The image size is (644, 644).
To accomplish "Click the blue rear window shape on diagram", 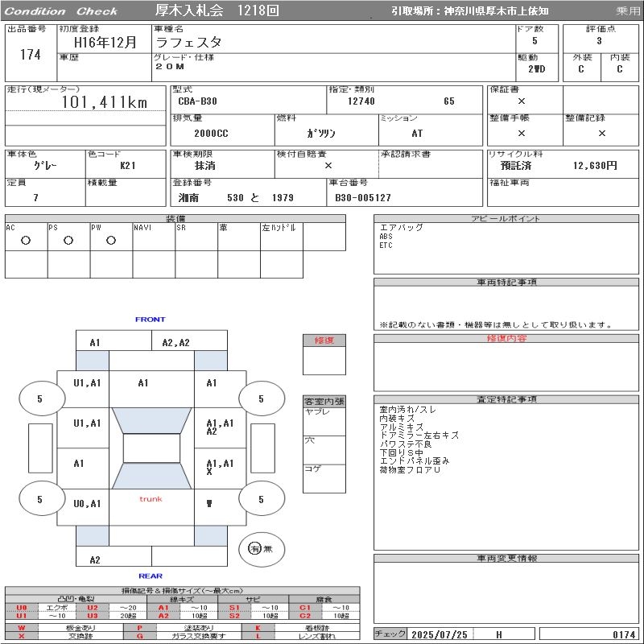I will click(x=151, y=477).
